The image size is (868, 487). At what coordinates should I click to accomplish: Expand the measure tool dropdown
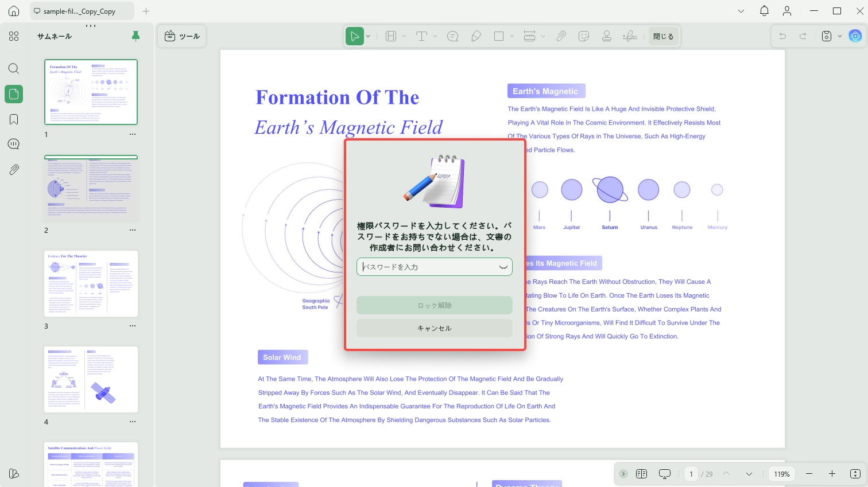(x=543, y=36)
